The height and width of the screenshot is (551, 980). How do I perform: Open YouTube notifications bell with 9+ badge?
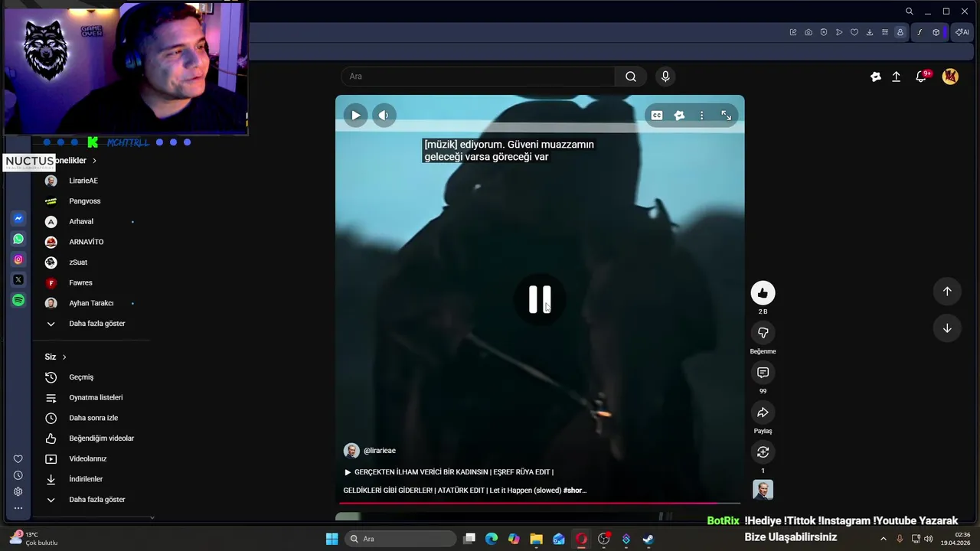click(x=922, y=77)
